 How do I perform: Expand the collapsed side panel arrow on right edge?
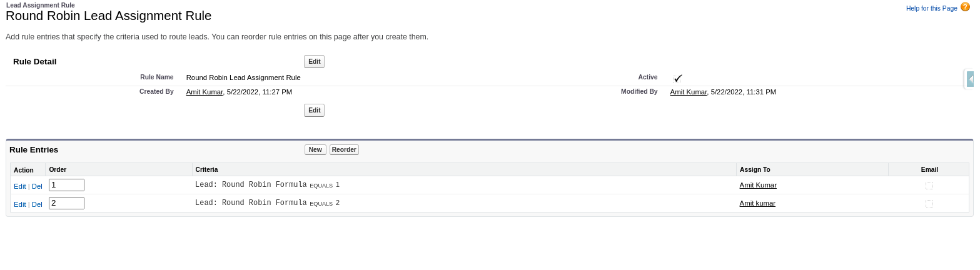[x=970, y=79]
